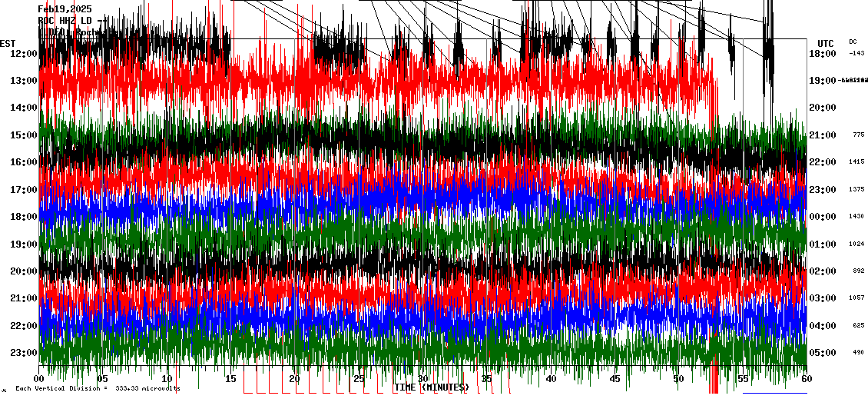Click the Feb19,2025 date header
This screenshot has height=399, width=868.
[x=65, y=9]
